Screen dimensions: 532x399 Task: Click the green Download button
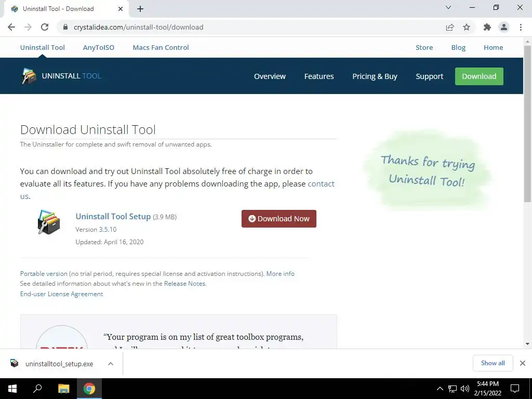pyautogui.click(x=479, y=76)
